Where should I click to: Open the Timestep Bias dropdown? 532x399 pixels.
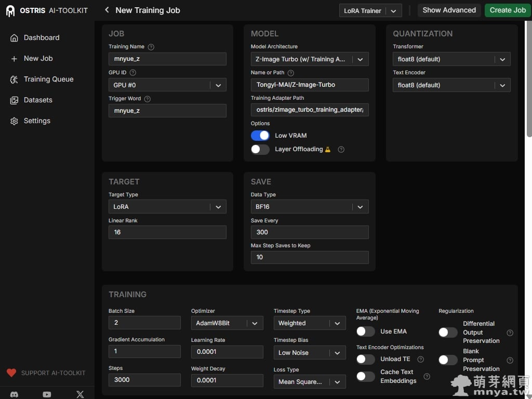pos(310,353)
